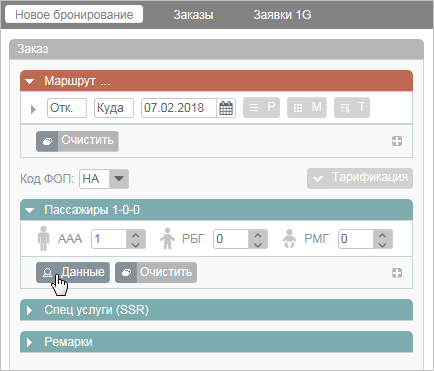Click the РМГ count input field

click(x=356, y=239)
